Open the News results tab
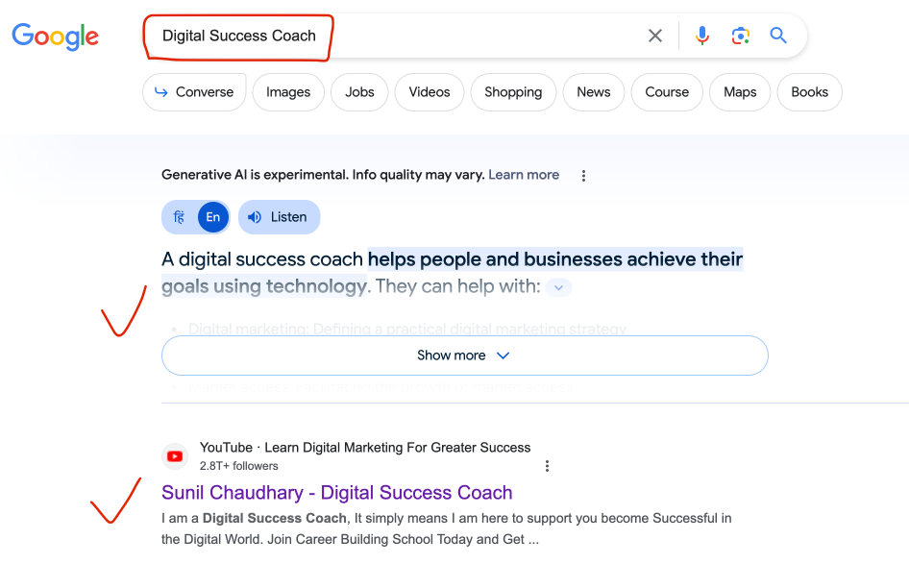The width and height of the screenshot is (909, 588). 593,92
